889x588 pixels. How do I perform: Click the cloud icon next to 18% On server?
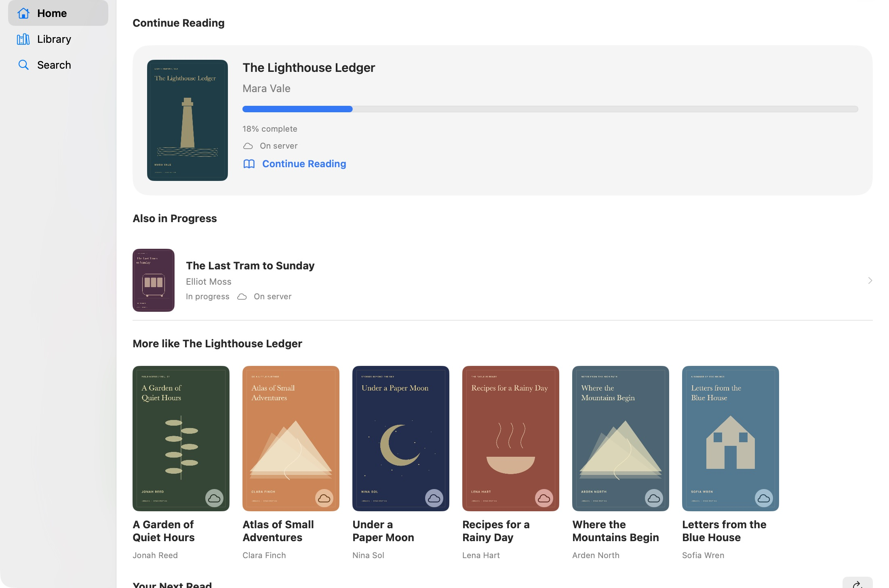pyautogui.click(x=248, y=146)
